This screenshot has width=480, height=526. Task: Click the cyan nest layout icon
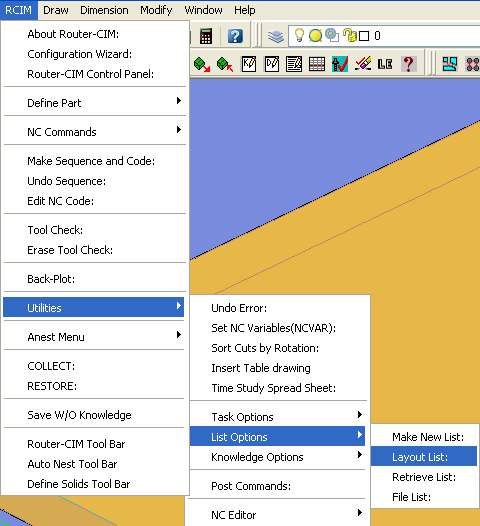point(449,64)
